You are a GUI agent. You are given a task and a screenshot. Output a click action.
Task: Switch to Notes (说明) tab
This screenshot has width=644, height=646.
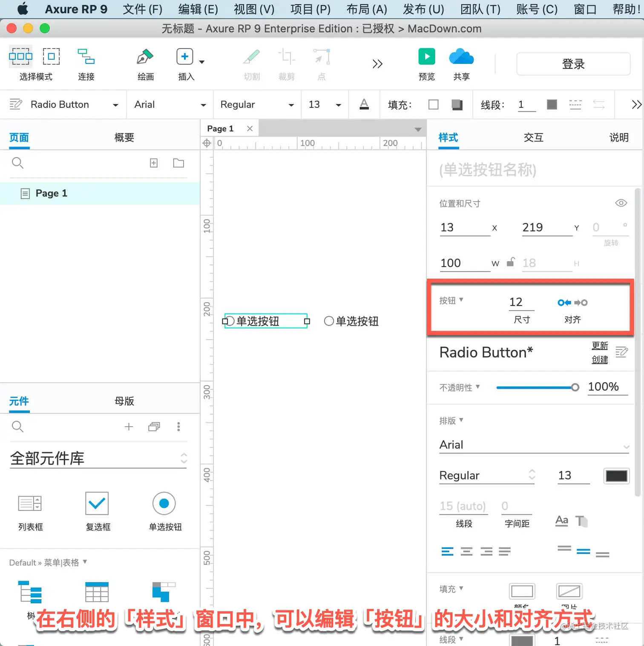coord(619,138)
